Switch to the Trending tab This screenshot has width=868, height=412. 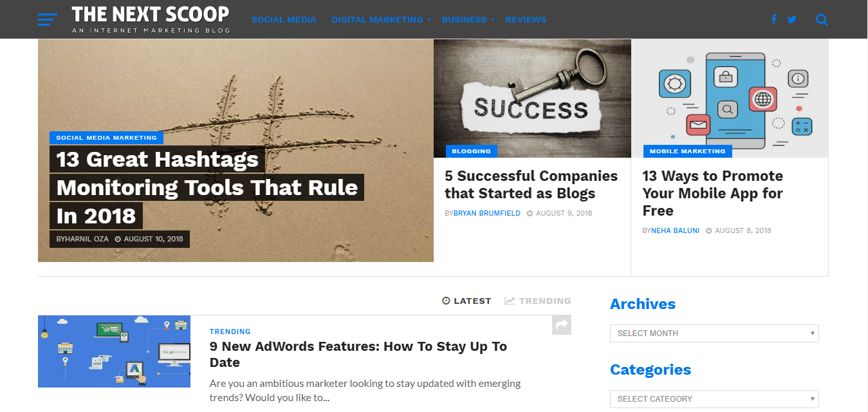538,301
